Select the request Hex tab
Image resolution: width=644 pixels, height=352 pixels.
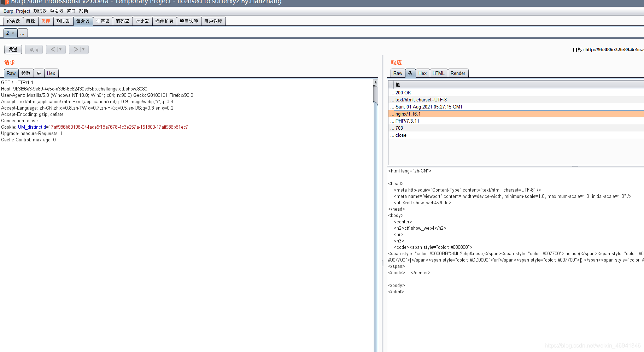(x=51, y=73)
